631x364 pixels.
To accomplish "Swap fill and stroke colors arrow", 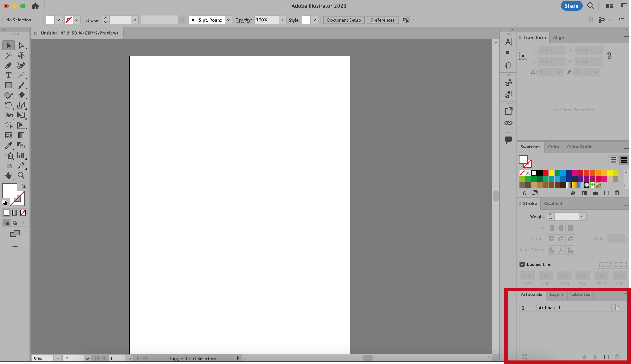I will tap(24, 186).
